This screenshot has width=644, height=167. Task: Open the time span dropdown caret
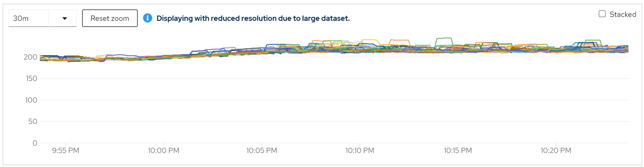point(64,18)
